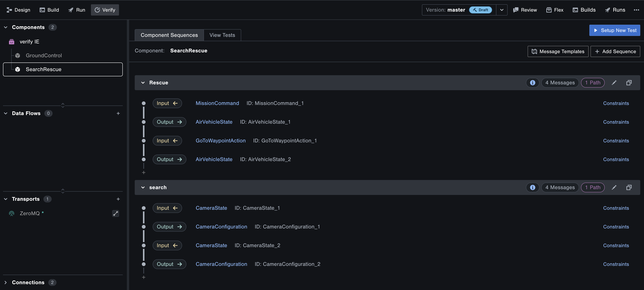Click the Version master Draft selector

[459, 10]
